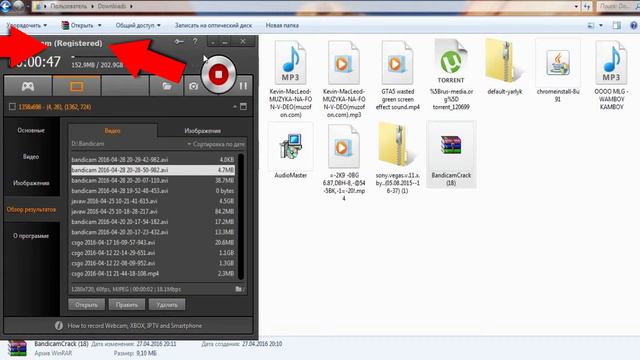640x360 pixels.
Task: Take a screenshot with the camera icon
Action: (x=193, y=86)
